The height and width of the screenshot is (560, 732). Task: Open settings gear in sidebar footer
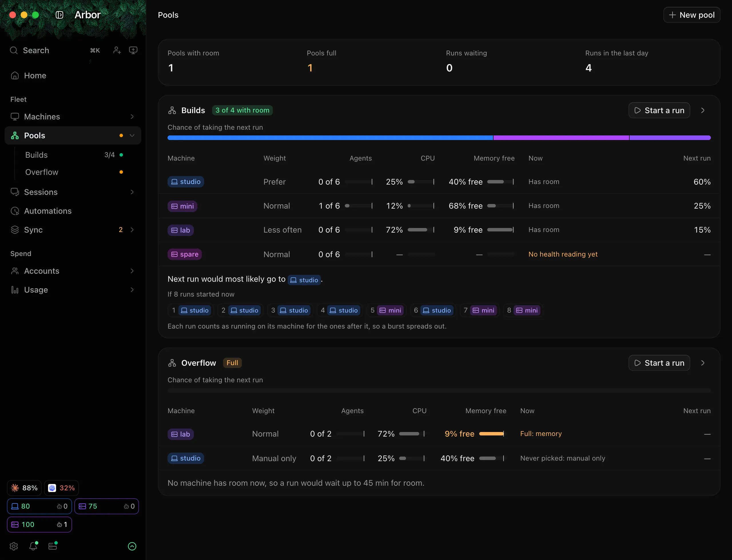(14, 546)
